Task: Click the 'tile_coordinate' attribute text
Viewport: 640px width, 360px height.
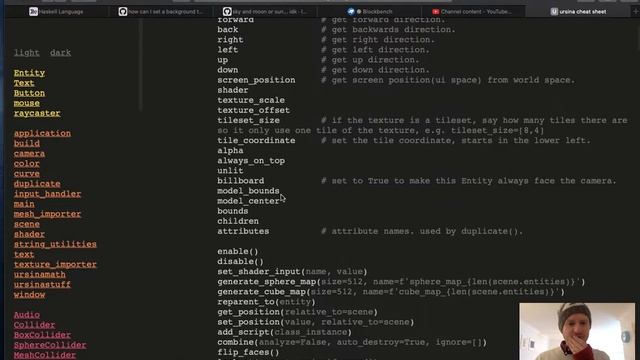Action: (256, 140)
